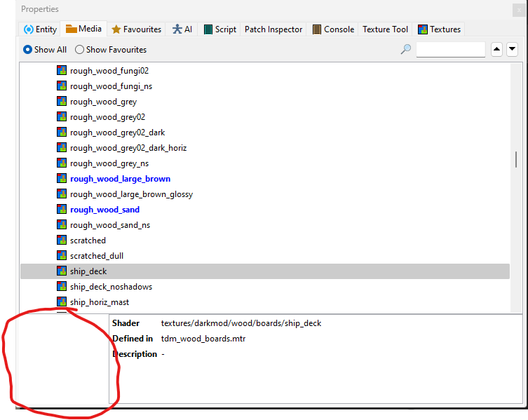The image size is (528, 420).
Task: Click the vertical scrollbar thumb in the list
Action: click(516, 159)
